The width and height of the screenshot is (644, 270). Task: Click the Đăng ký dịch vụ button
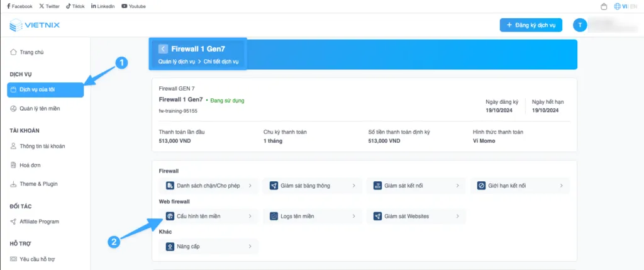tap(531, 25)
